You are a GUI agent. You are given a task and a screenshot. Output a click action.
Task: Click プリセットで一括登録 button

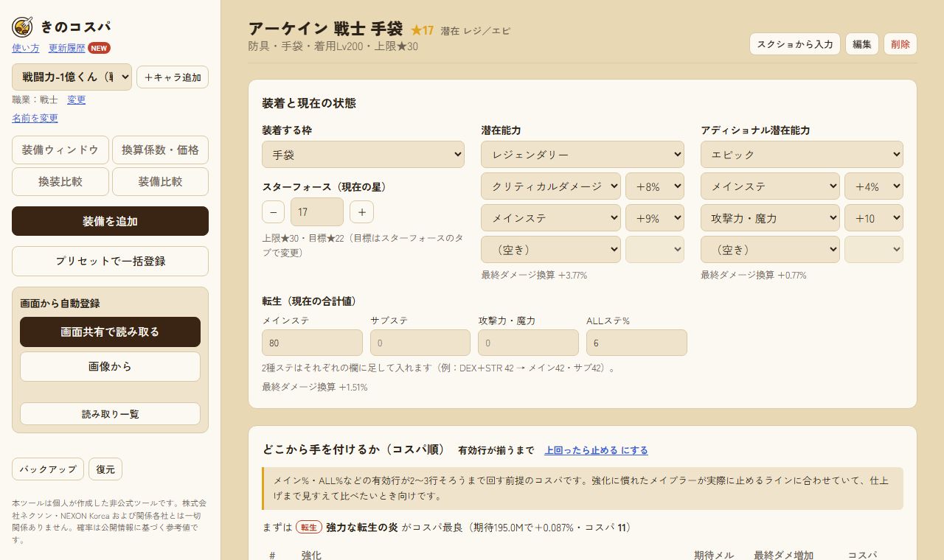pyautogui.click(x=110, y=261)
